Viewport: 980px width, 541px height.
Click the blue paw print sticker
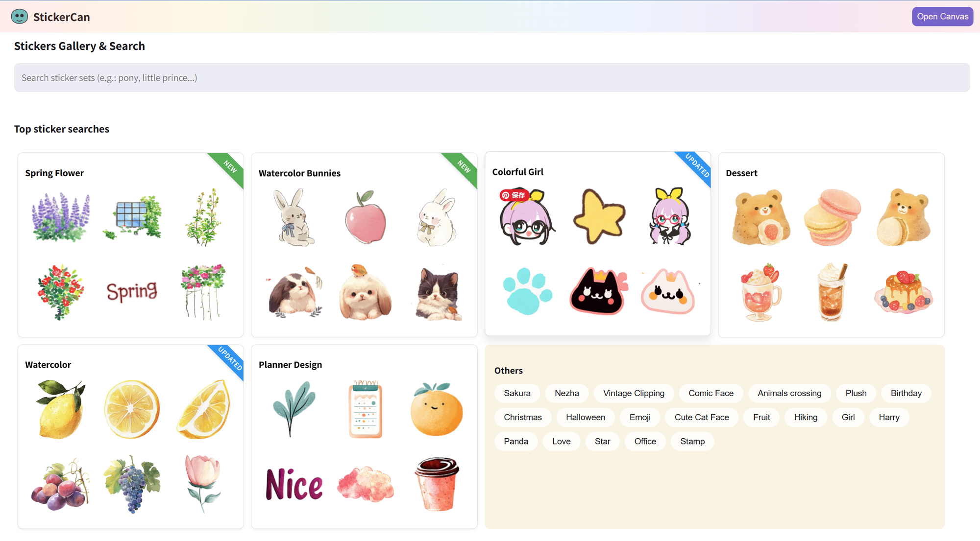[527, 291]
